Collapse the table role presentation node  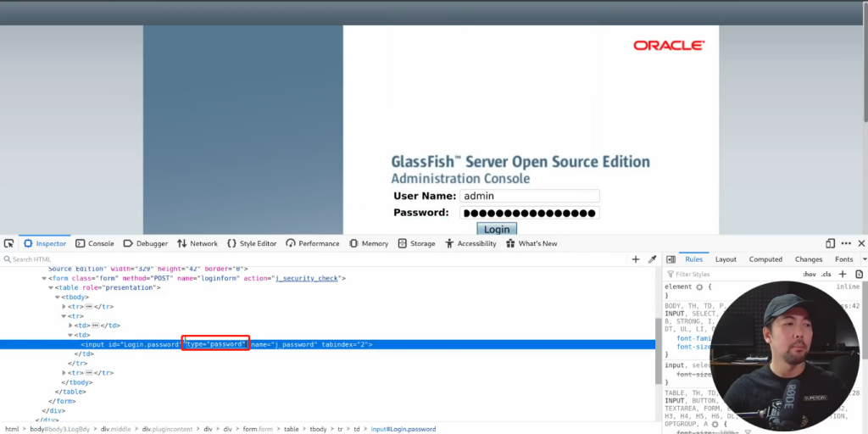pyautogui.click(x=50, y=288)
